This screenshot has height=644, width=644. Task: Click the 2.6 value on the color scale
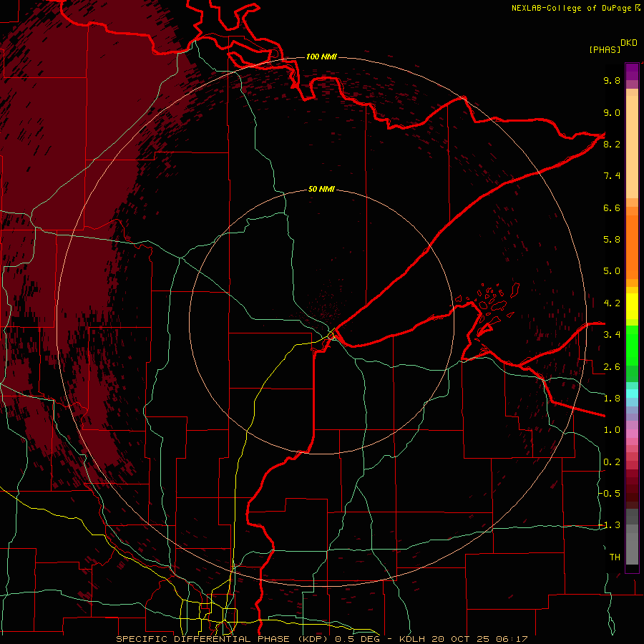(612, 367)
